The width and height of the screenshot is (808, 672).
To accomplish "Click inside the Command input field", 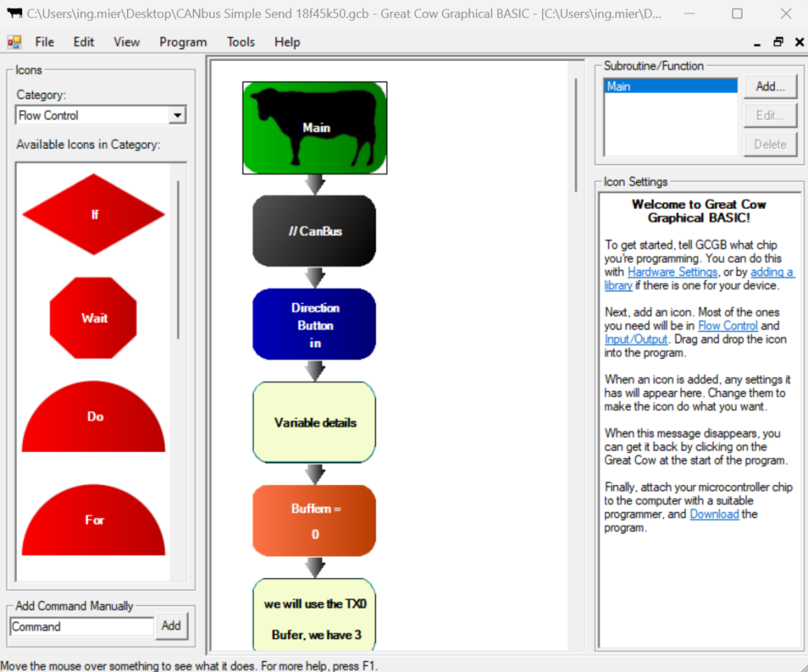I will point(81,625).
